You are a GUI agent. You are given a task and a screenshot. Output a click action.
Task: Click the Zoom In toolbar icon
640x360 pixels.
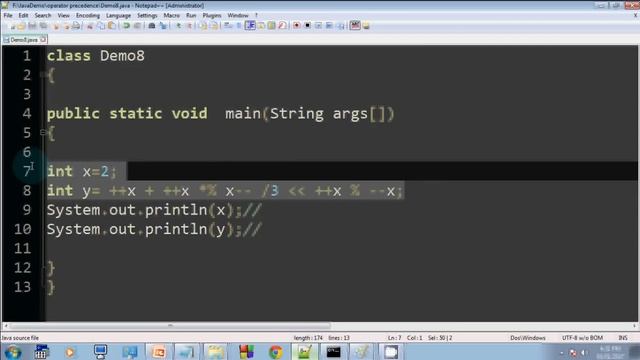(x=178, y=26)
